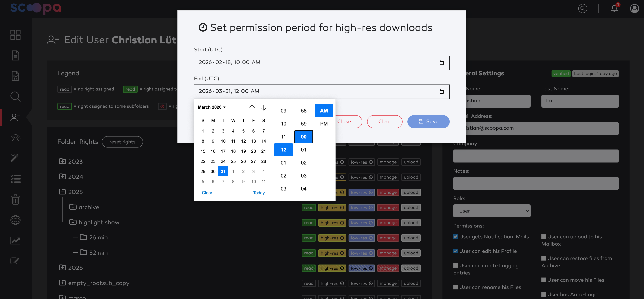Enable User can restore files from Archive

[x=544, y=258]
